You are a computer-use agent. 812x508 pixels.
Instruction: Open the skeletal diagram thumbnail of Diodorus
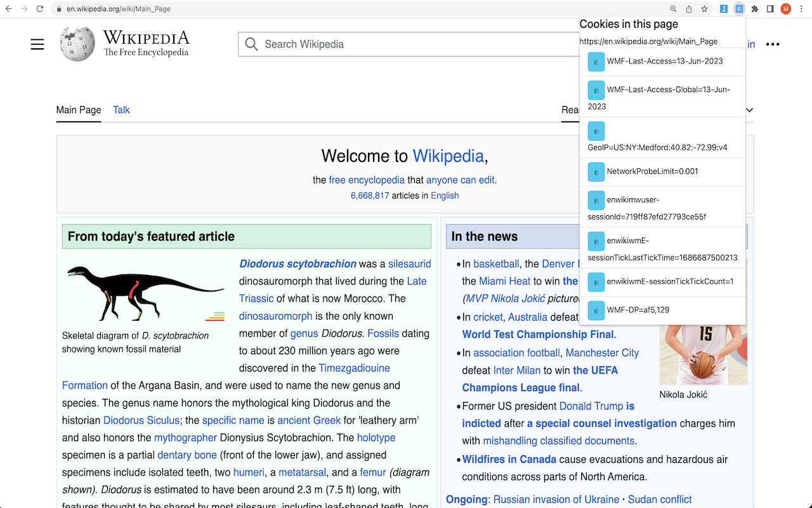tap(147, 293)
